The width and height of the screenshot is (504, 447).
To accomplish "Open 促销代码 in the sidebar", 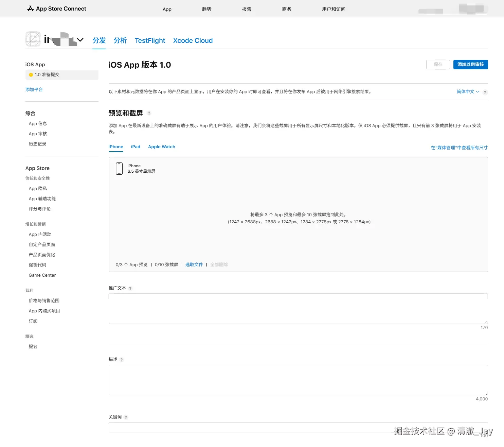I will 37,265.
